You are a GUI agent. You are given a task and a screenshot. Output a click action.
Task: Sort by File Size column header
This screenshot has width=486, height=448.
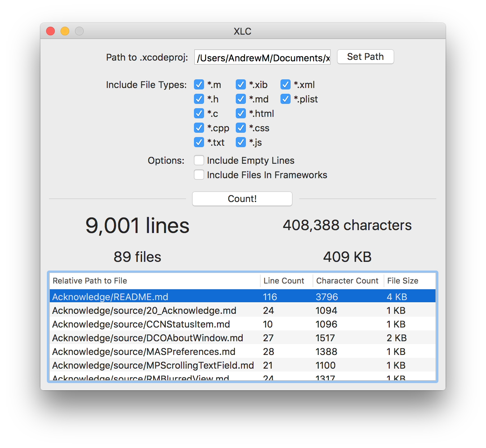point(410,281)
